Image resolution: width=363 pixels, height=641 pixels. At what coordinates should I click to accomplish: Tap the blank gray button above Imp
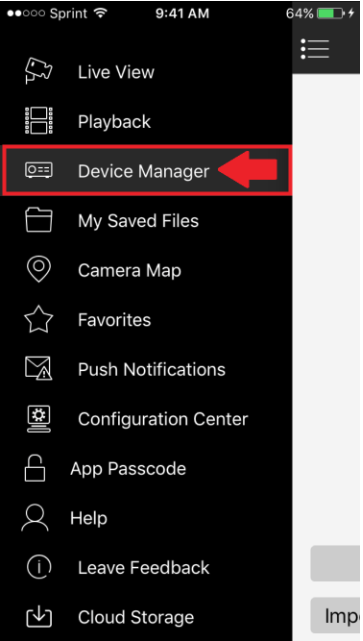click(335, 563)
